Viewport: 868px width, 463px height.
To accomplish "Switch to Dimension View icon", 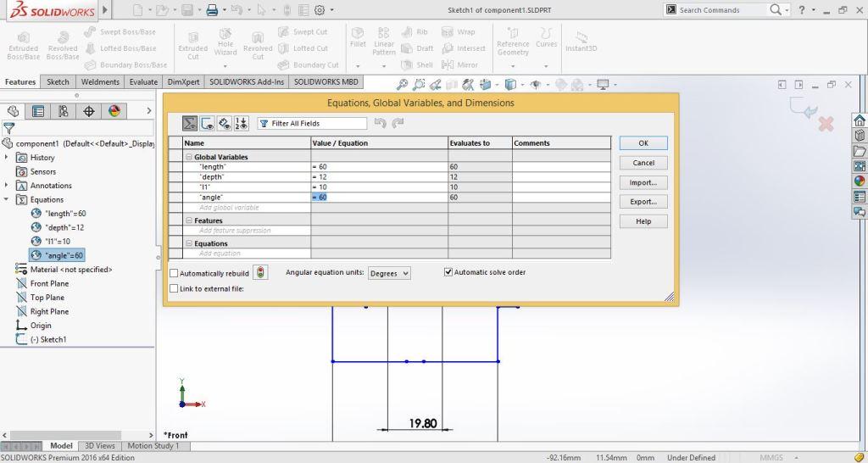I will pos(224,123).
